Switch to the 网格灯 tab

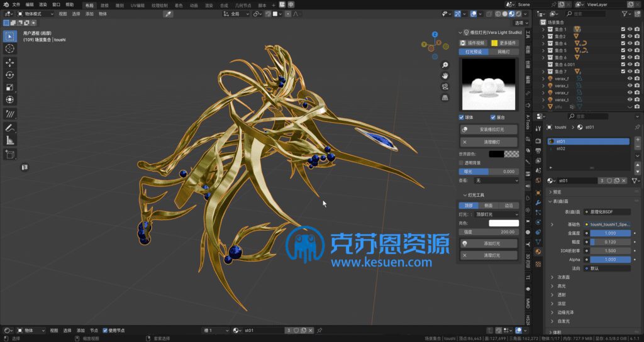[504, 52]
